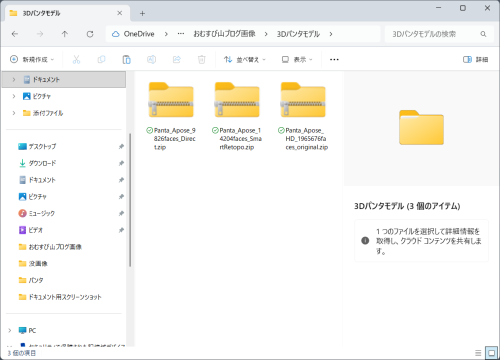500x360 pixels.
Task: Open ドキュメント用スクリーンショット folder in sidebar
Action: (x=65, y=297)
